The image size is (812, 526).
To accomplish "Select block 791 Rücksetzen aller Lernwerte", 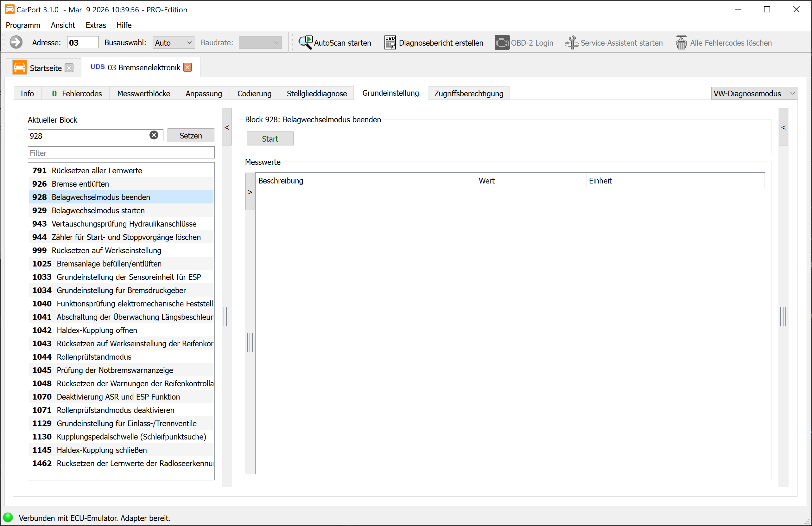I will coord(121,170).
